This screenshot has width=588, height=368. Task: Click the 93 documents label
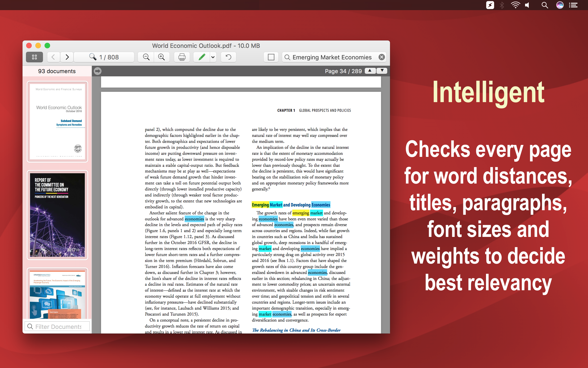coord(57,71)
